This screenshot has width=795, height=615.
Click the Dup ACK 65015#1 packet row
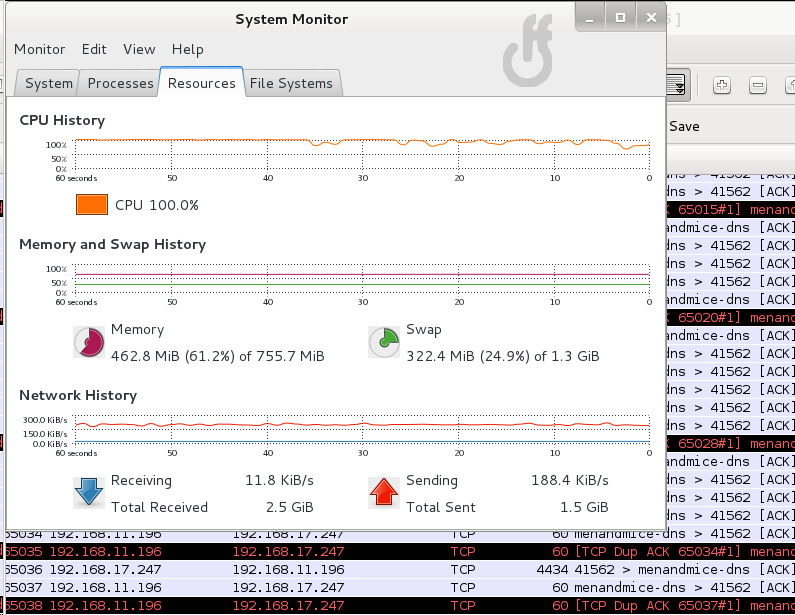click(x=731, y=209)
